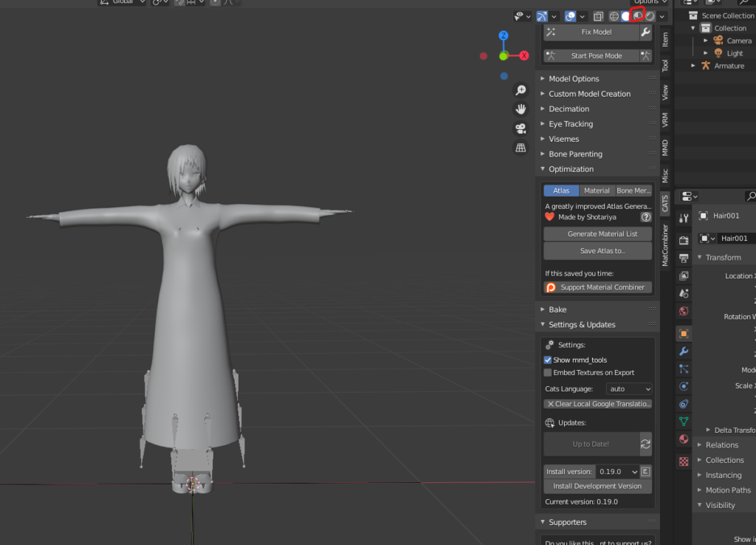Expand Camera in outliner

705,41
